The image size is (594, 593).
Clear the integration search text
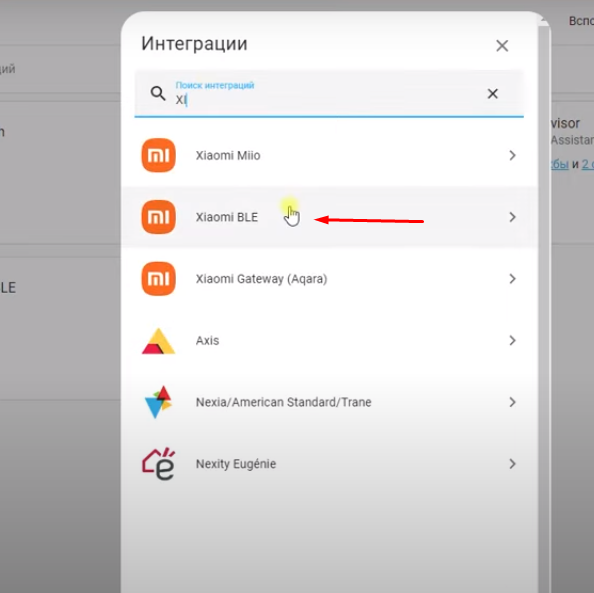pyautogui.click(x=492, y=94)
